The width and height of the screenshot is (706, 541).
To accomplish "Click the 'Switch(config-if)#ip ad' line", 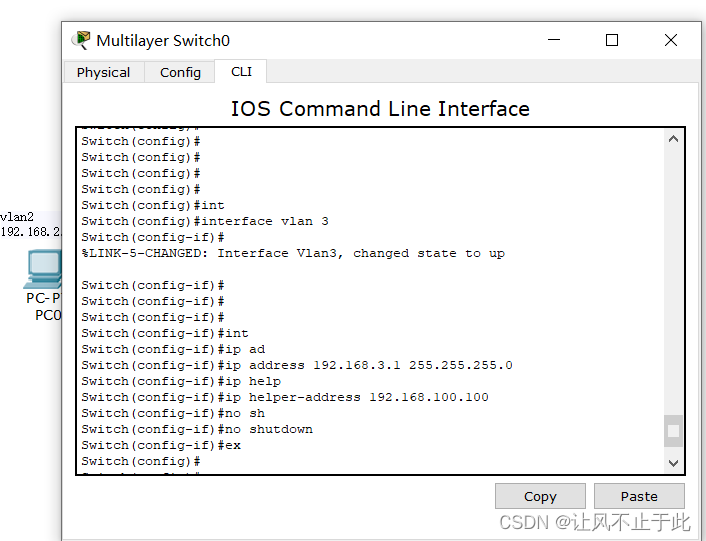I will (173, 349).
